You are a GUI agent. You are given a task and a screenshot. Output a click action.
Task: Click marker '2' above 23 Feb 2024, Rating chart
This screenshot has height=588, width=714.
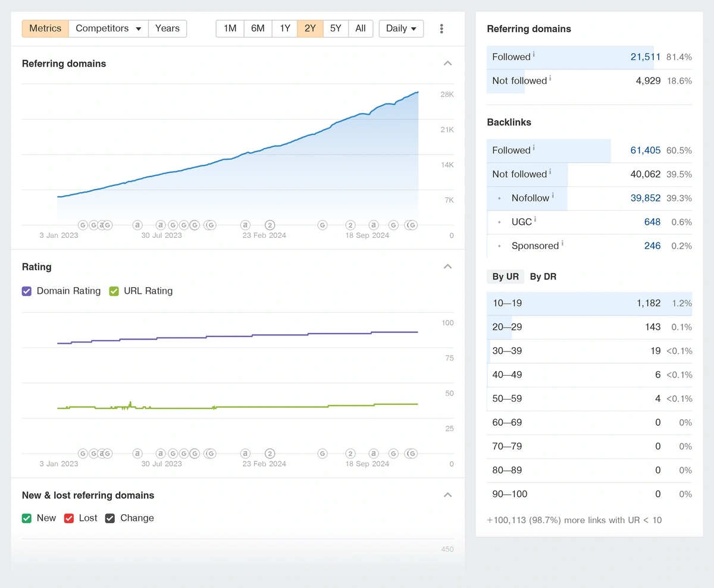point(270,454)
